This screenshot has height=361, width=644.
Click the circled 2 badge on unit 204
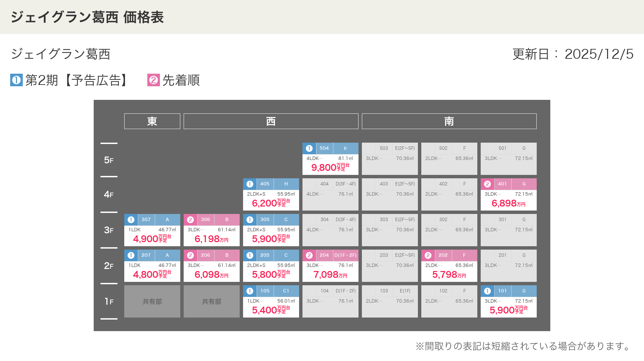pyautogui.click(x=309, y=255)
